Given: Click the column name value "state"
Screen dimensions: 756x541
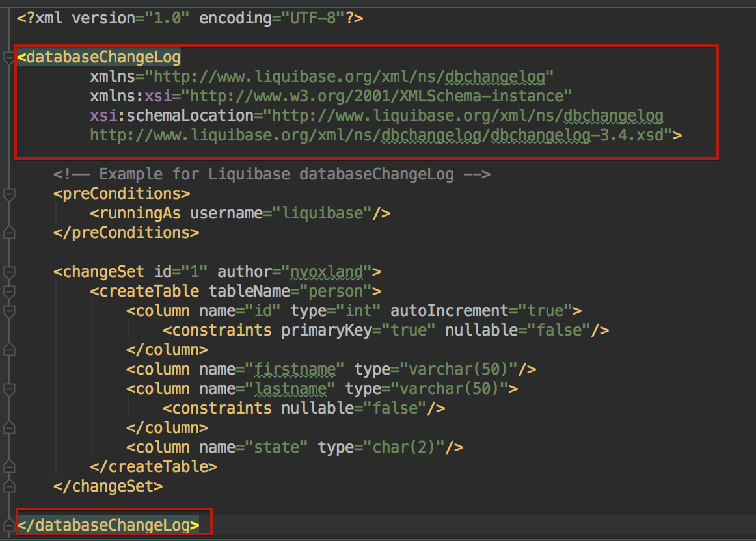Looking at the screenshot, I should point(277,447).
